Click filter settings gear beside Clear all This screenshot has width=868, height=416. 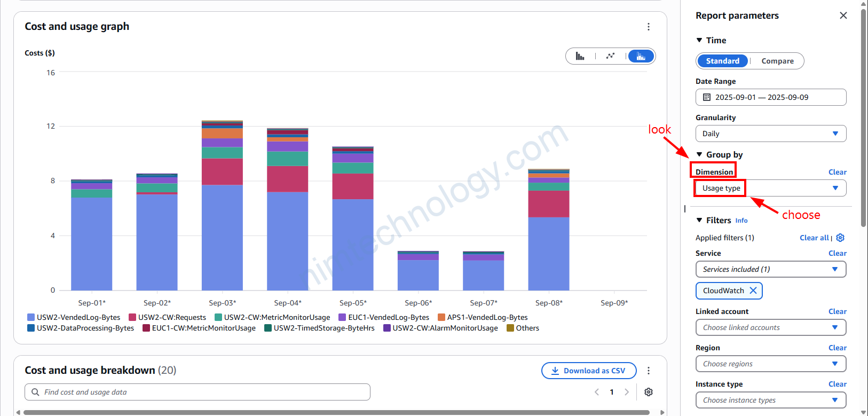click(x=840, y=238)
